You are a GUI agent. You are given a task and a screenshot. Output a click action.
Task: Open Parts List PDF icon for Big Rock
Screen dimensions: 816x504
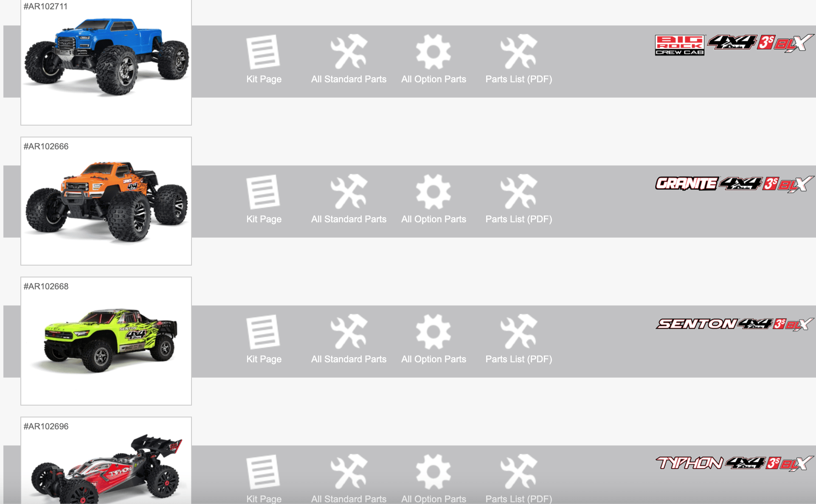point(518,52)
